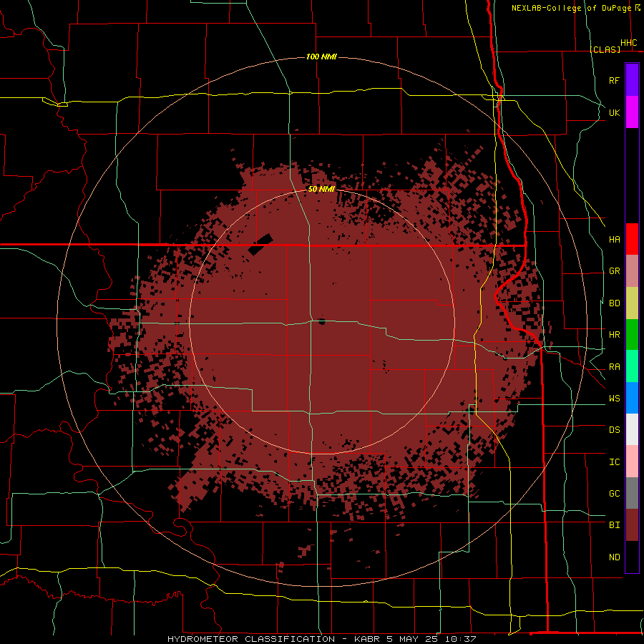The image size is (644, 644).
Task: Click the 100 NMI range ring label
Action: pyautogui.click(x=321, y=57)
